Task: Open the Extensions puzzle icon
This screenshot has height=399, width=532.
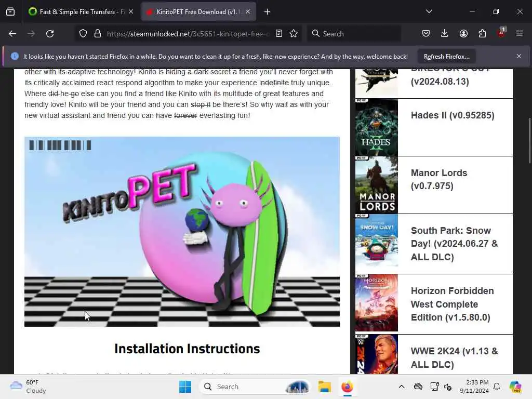Action: [x=482, y=33]
